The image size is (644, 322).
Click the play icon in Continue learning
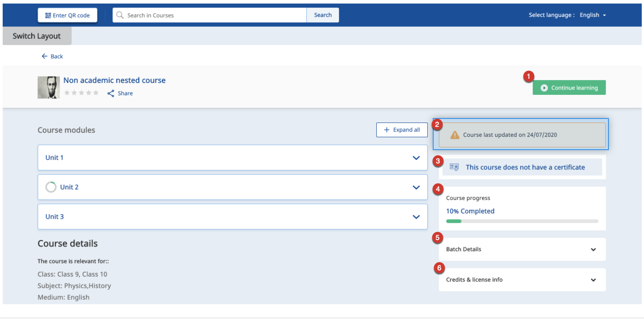(544, 88)
